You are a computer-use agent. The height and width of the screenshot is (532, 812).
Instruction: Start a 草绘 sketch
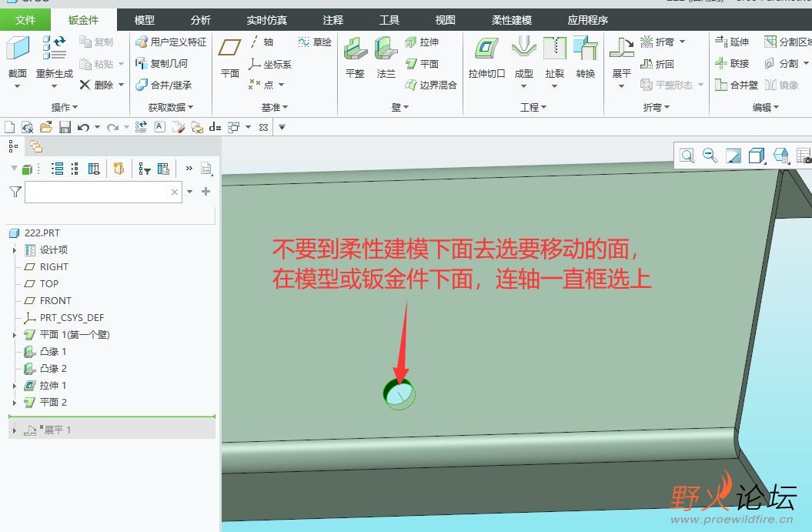(314, 42)
